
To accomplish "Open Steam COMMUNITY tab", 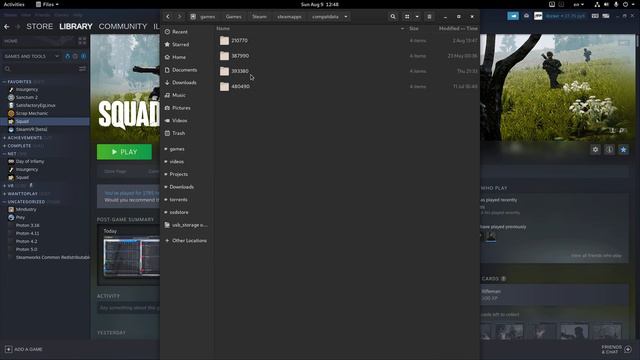I will [x=123, y=27].
